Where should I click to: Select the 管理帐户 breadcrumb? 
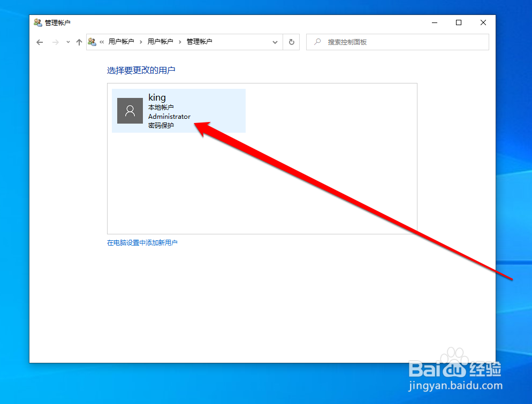[x=200, y=42]
